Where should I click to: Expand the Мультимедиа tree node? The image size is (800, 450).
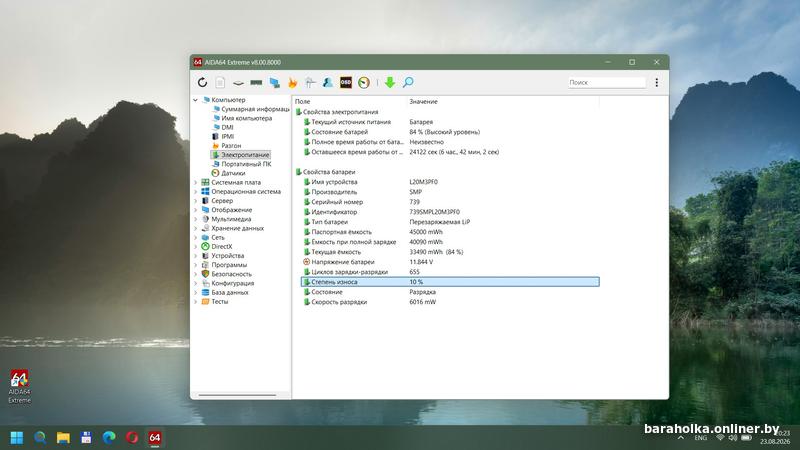[x=195, y=219]
